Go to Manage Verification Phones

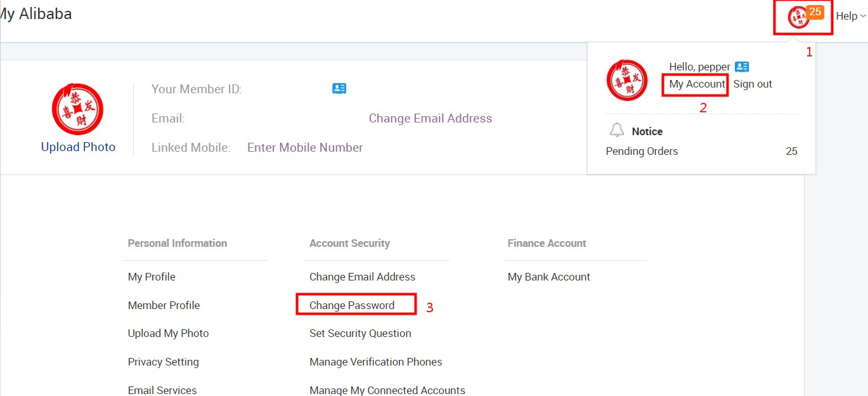tap(375, 362)
